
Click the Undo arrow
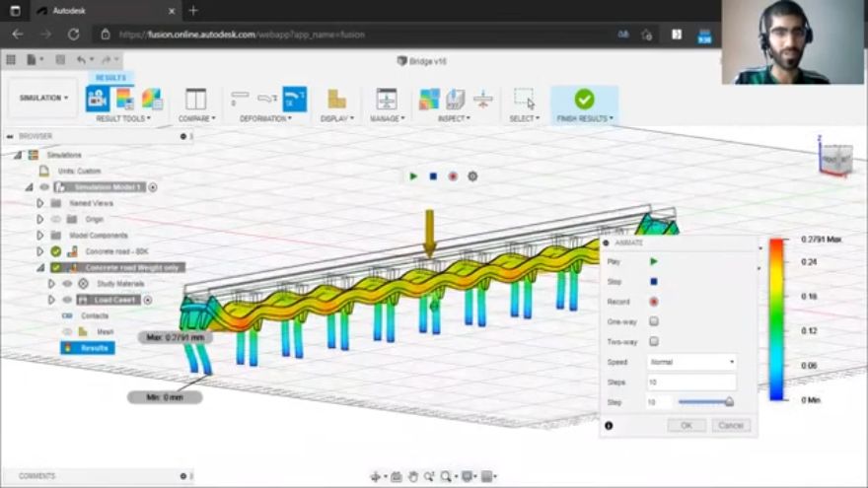tap(81, 59)
